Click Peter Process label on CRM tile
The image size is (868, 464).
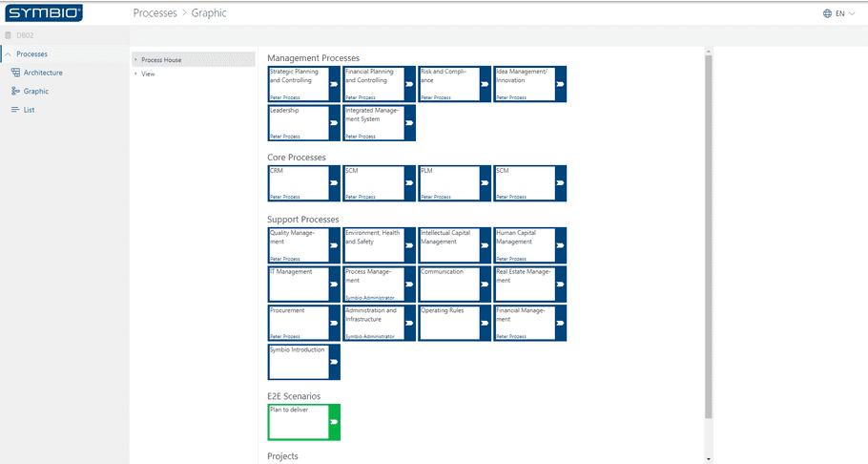coord(285,197)
